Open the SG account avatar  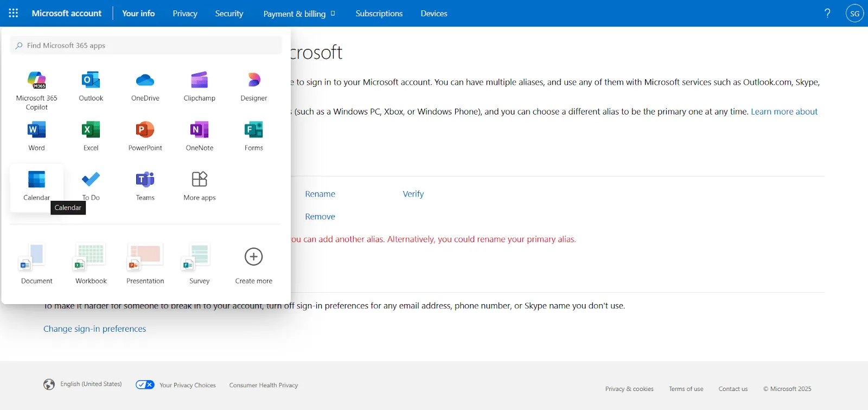[x=854, y=13]
